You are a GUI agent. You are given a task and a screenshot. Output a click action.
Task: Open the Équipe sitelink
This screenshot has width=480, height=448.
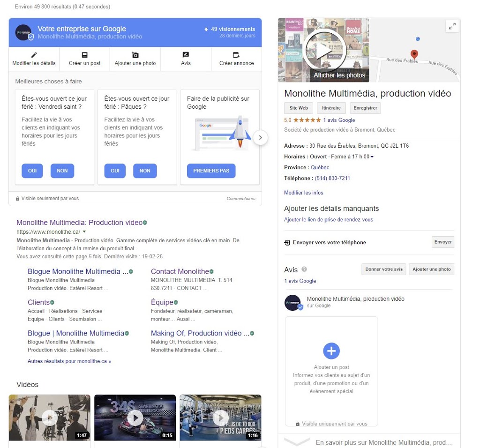point(162,302)
